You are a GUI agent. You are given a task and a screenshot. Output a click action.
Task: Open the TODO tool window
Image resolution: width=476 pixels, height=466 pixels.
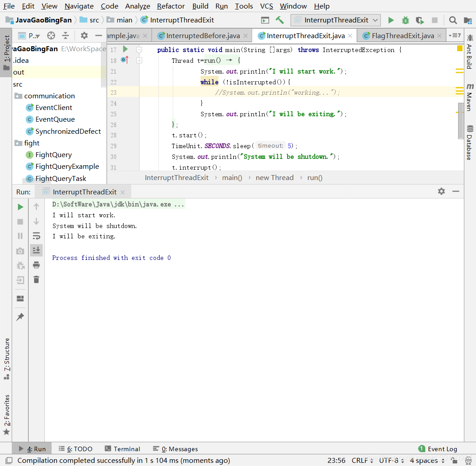point(75,448)
